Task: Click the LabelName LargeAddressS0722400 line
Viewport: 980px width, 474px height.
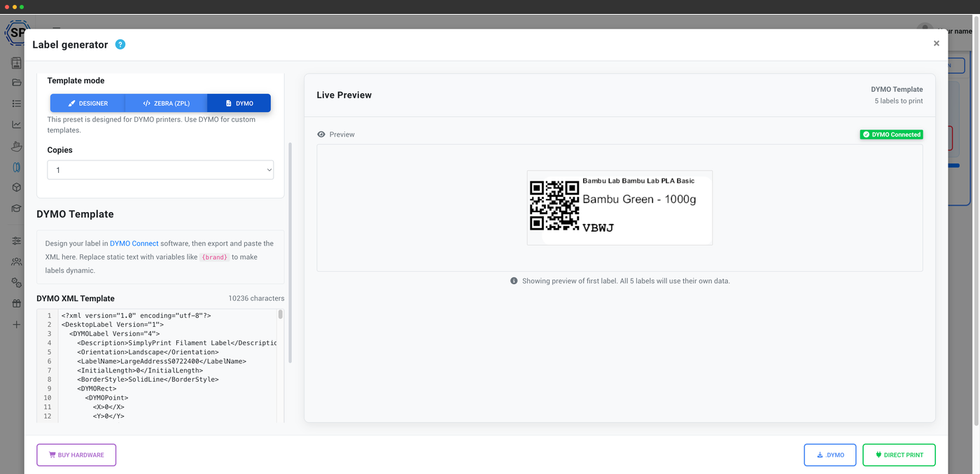Action: click(162, 361)
